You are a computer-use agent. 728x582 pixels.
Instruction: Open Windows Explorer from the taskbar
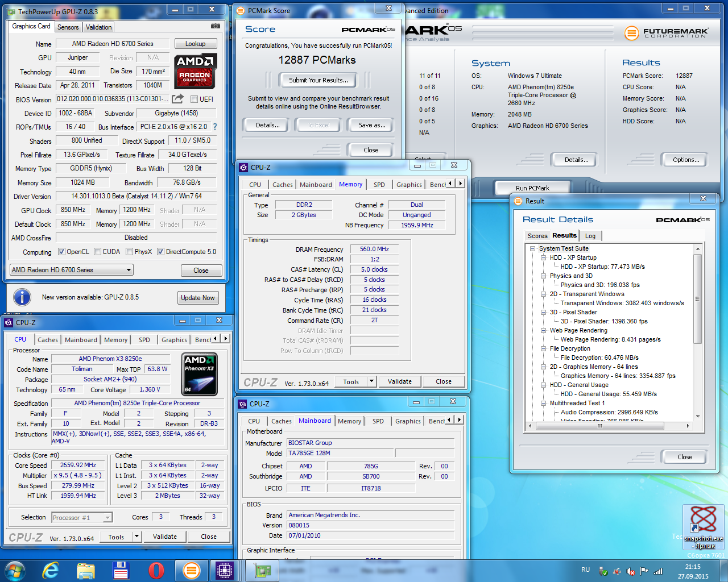coord(86,570)
